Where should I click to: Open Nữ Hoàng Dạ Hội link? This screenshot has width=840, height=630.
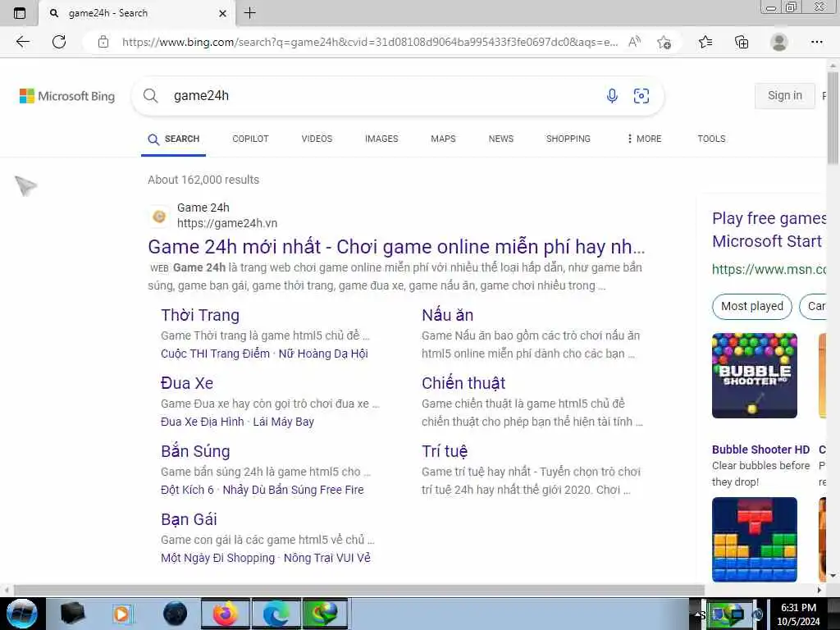[323, 354]
